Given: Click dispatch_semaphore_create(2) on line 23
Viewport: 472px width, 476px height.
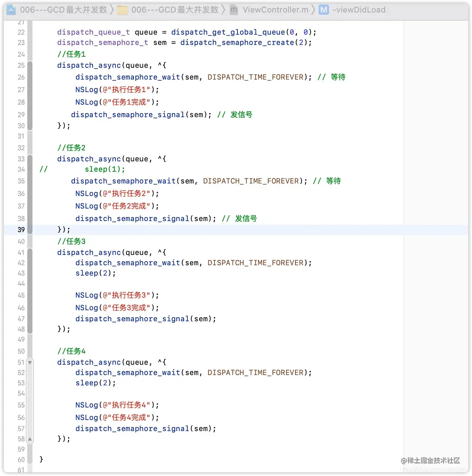Looking at the screenshot, I should tap(244, 43).
